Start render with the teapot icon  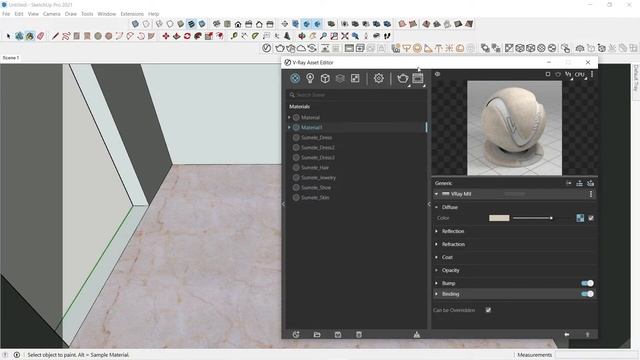402,78
